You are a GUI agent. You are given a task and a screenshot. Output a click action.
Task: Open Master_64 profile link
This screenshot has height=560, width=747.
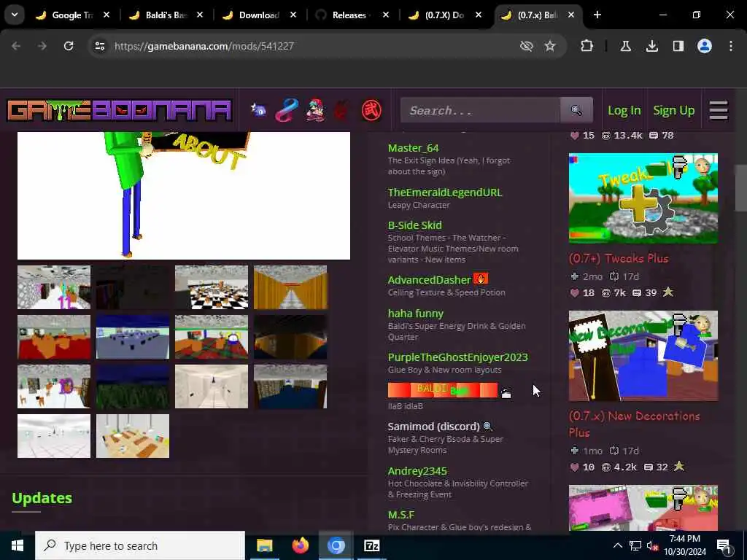pos(413,148)
